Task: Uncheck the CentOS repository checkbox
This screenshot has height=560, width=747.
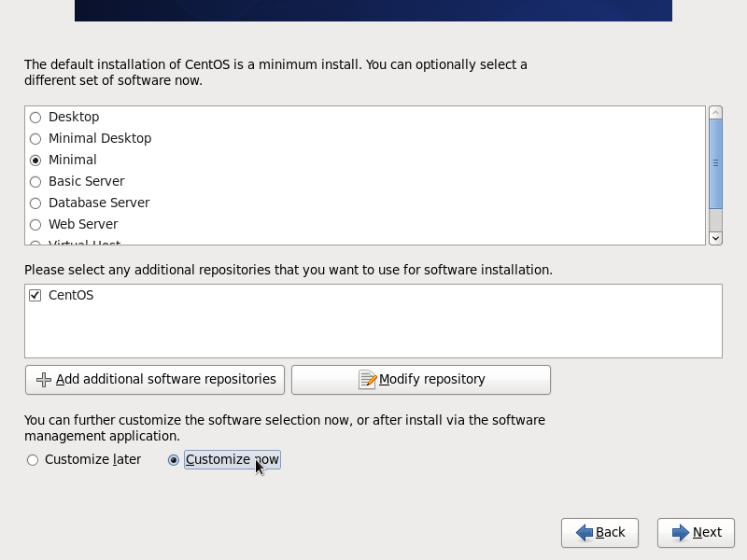Action: pos(35,295)
